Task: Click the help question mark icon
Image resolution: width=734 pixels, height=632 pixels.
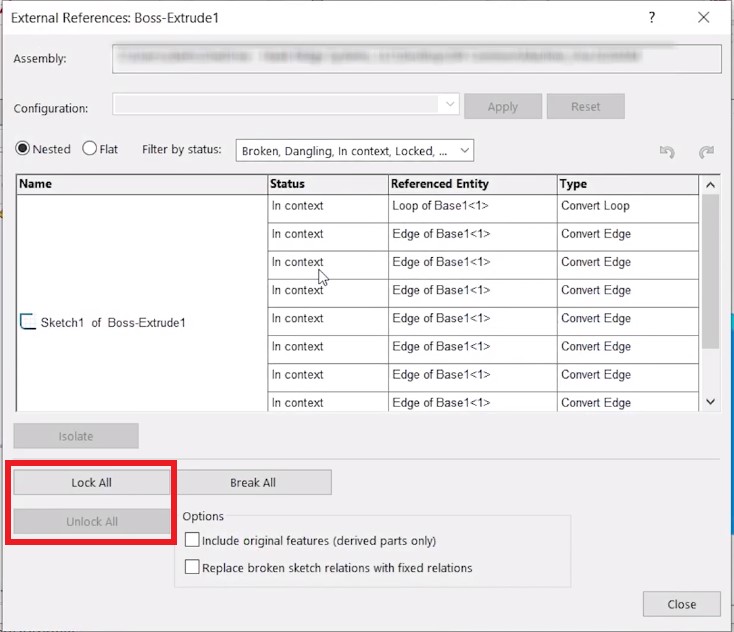Action: (x=652, y=17)
